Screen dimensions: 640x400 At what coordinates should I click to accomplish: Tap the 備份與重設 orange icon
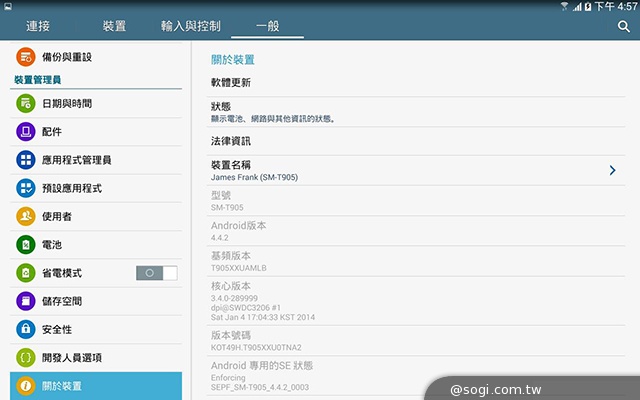26,57
